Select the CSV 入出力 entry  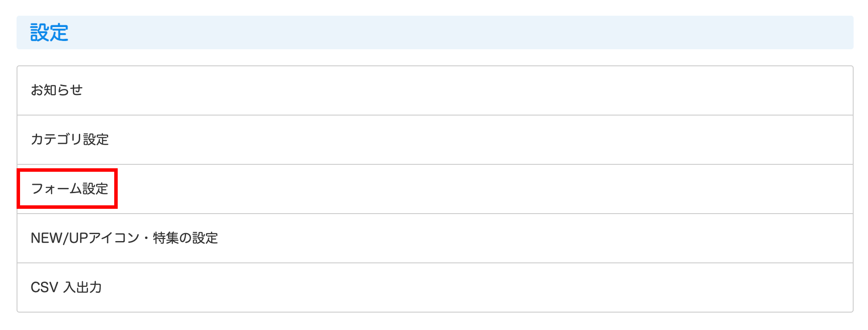(x=66, y=287)
